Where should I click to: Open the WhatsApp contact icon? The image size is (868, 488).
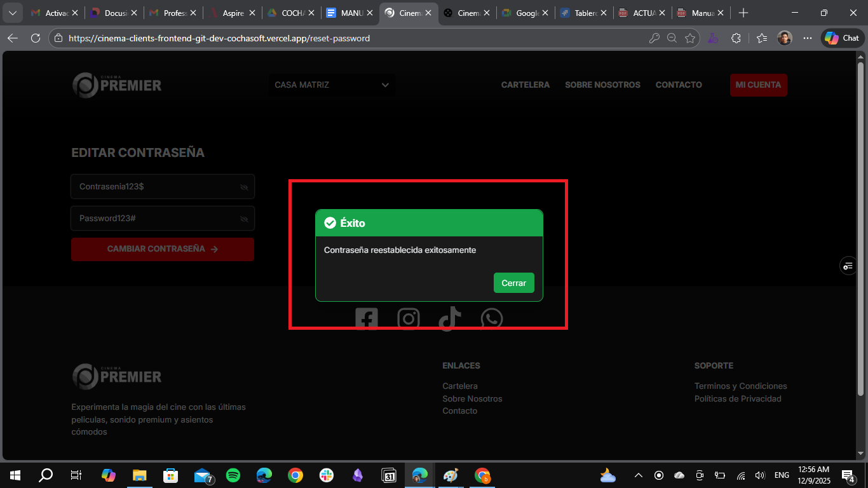pyautogui.click(x=492, y=318)
